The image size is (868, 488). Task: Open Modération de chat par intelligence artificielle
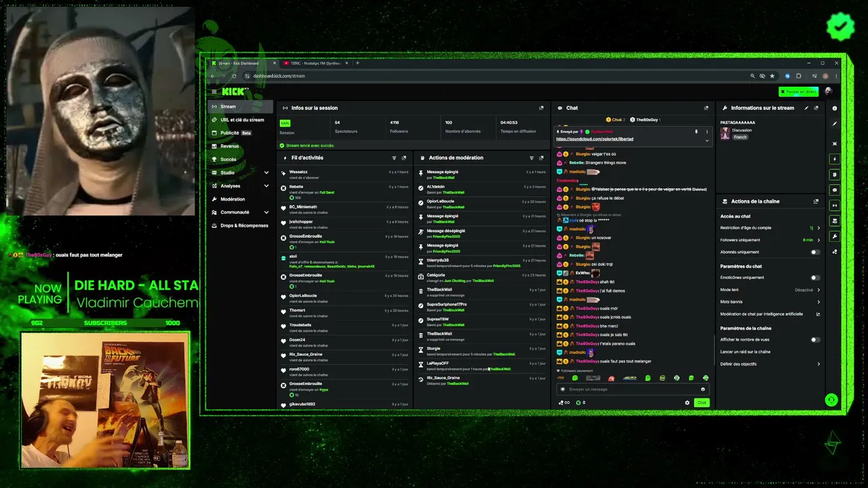tap(770, 314)
